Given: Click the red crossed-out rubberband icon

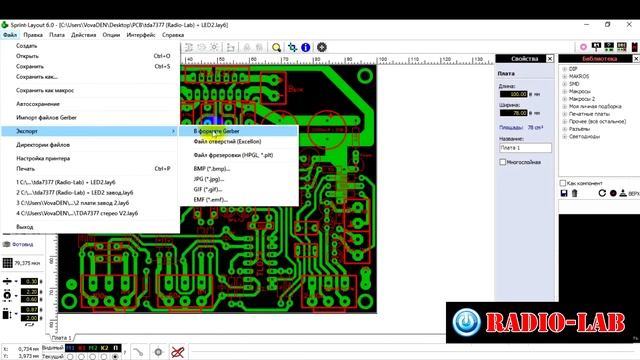Looking at the screenshot, I should click(x=178, y=352).
